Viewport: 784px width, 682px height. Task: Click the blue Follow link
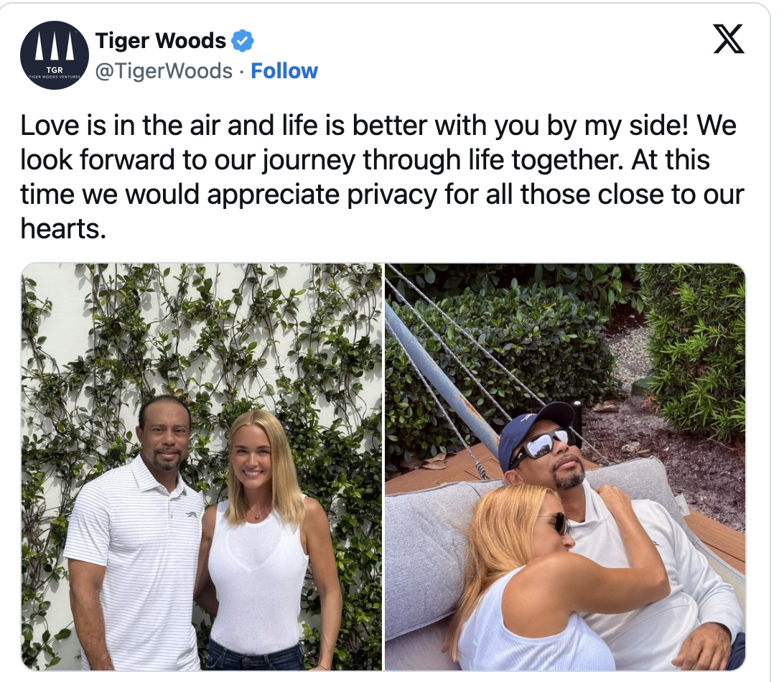pos(284,71)
